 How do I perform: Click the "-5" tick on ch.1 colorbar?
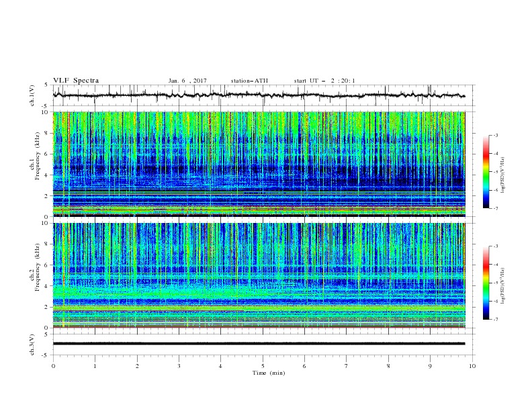[x=495, y=172]
